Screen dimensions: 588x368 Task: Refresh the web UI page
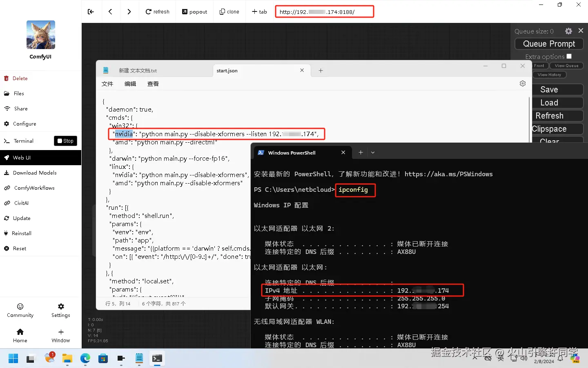(157, 11)
